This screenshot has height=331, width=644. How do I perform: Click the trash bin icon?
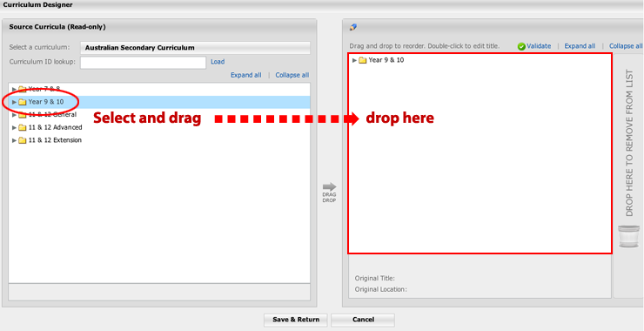tap(629, 236)
